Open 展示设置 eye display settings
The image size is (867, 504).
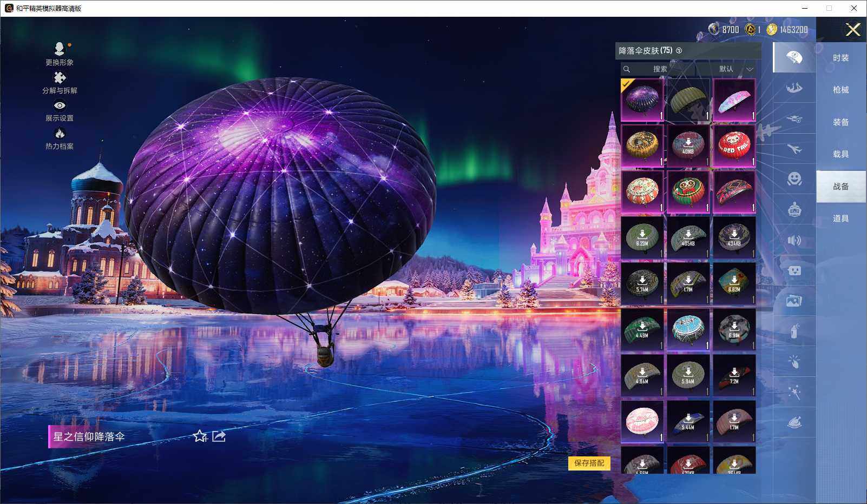click(x=60, y=111)
